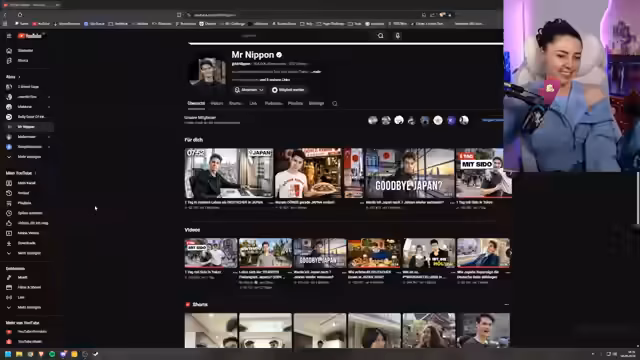Click the Mitglied werden button
The width and height of the screenshot is (640, 360).
coord(288,90)
